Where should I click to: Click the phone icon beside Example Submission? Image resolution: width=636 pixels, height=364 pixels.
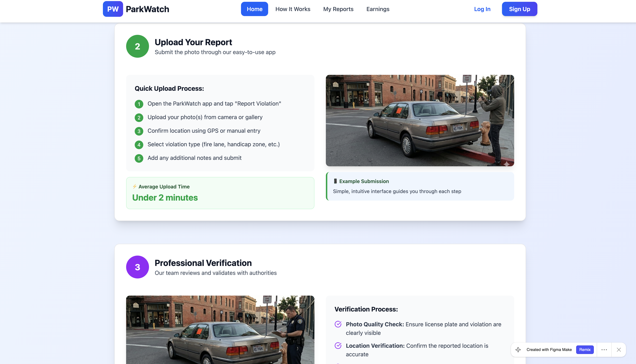pyautogui.click(x=335, y=181)
